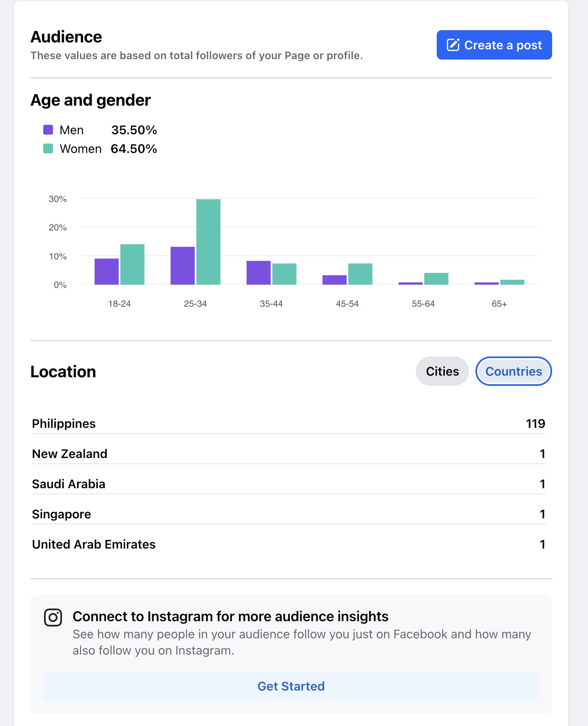Viewport: 588px width, 726px height.
Task: Select the Singapore location row
Action: pyautogui.click(x=288, y=514)
